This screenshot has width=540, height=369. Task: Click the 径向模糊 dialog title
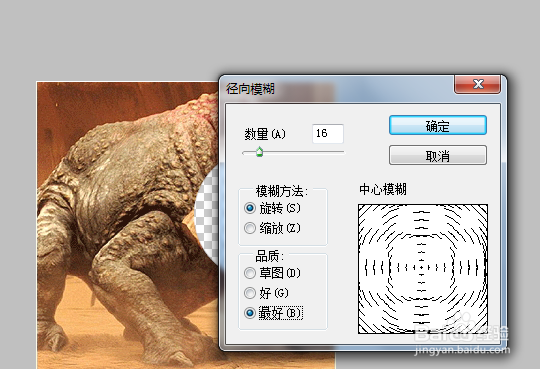point(250,89)
